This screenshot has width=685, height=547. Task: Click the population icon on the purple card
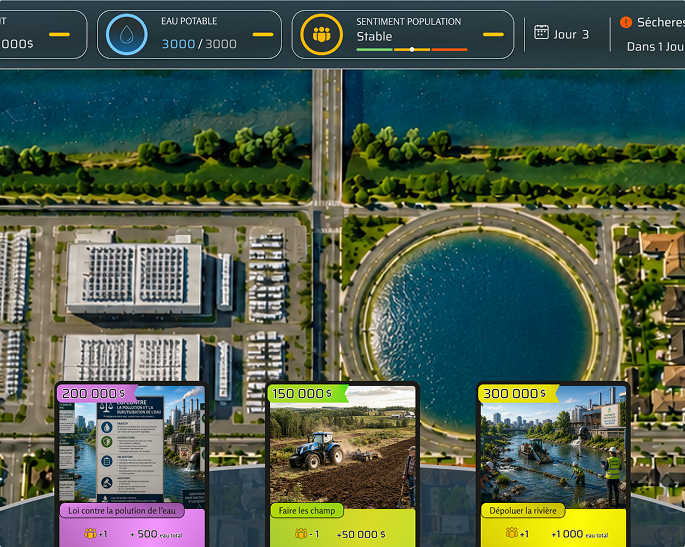[x=90, y=533]
